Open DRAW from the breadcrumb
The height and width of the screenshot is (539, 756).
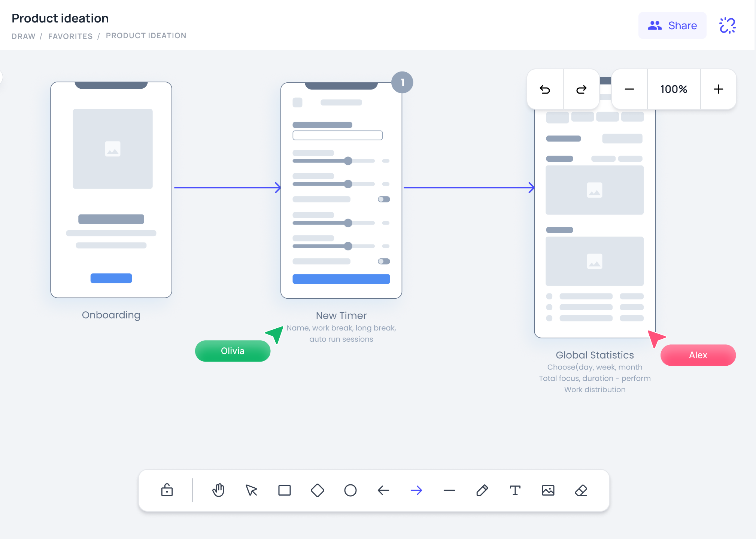(24, 36)
